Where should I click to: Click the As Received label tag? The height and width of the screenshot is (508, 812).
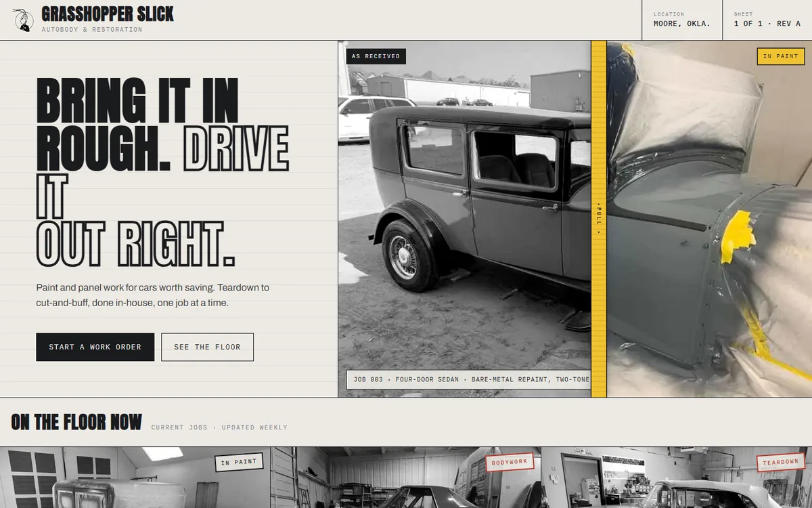pos(376,56)
